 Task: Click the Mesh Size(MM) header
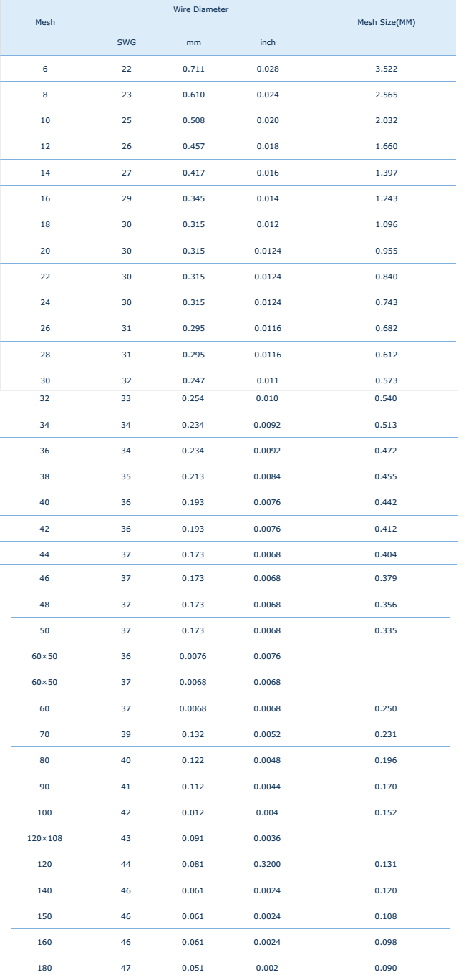click(386, 23)
